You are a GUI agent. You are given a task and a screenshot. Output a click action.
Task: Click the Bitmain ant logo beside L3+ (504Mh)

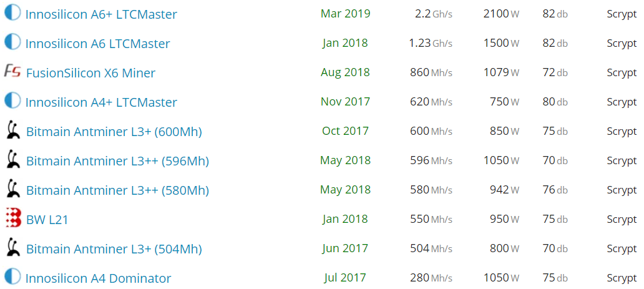click(x=13, y=247)
